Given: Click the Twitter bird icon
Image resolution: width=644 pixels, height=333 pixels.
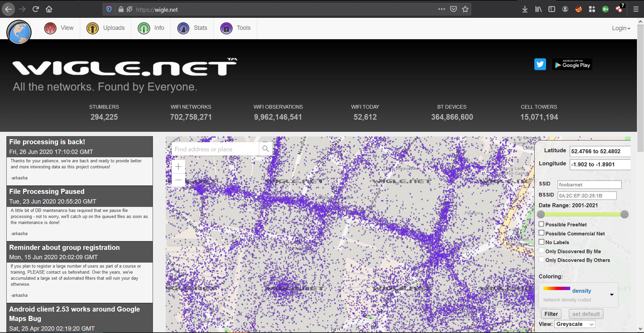Looking at the screenshot, I should tap(540, 64).
